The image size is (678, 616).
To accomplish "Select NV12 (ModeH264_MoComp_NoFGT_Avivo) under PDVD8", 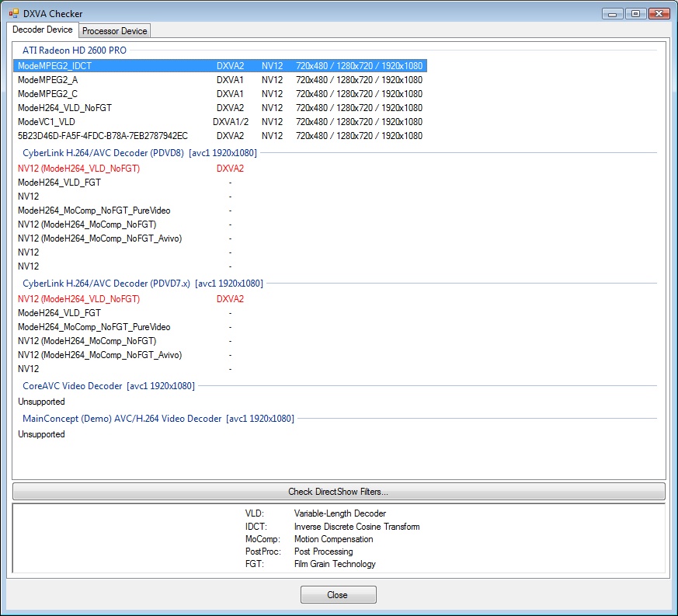I will point(100,238).
